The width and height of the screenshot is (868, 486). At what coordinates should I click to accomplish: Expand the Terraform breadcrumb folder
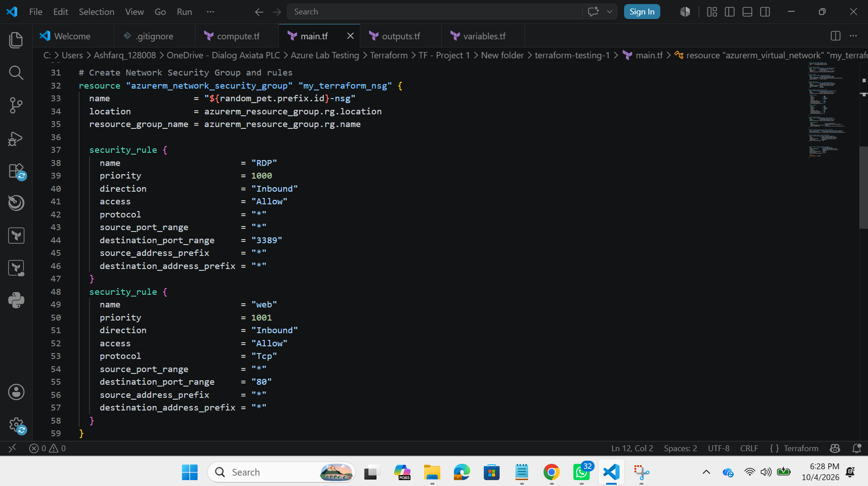point(389,55)
